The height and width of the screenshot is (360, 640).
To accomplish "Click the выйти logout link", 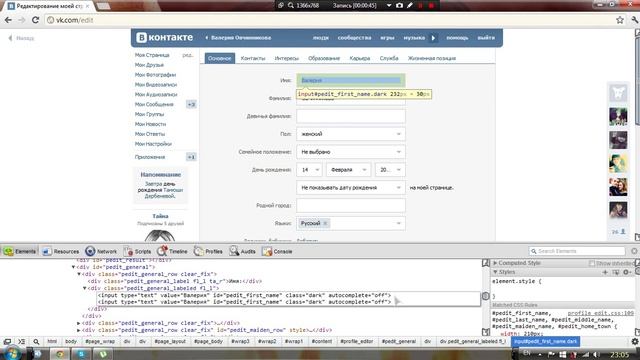I will click(486, 38).
